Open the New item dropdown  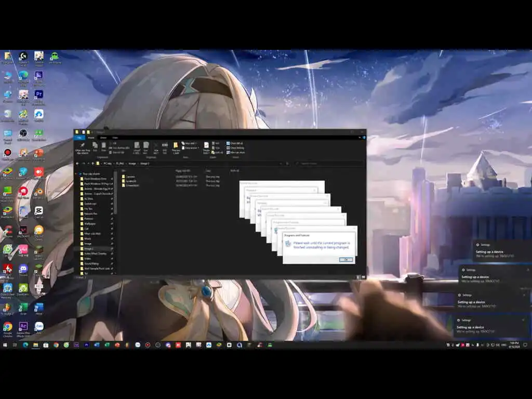(x=190, y=143)
